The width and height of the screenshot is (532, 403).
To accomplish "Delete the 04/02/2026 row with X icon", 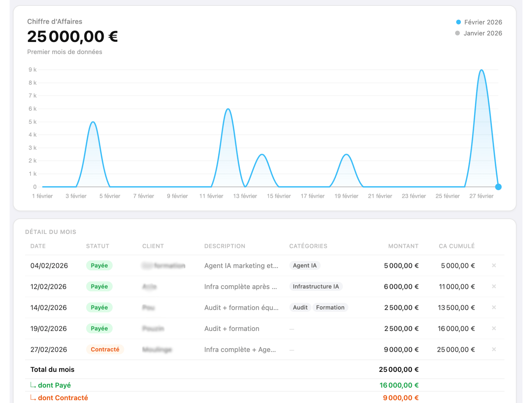I will click(494, 265).
